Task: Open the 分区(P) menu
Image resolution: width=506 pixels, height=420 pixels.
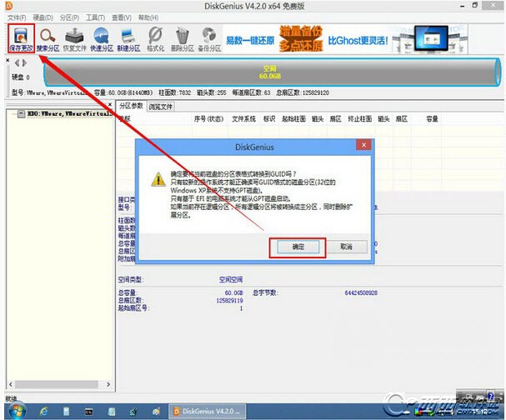Action: pos(69,17)
